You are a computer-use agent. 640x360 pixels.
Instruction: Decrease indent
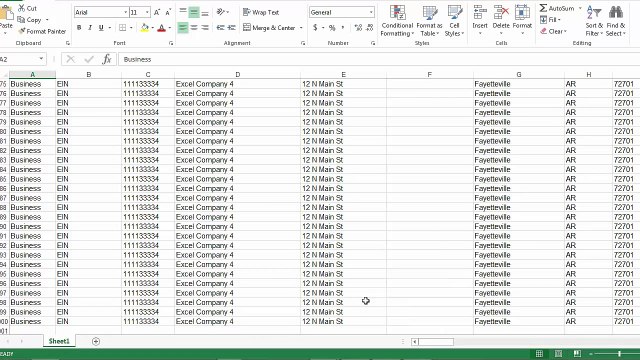click(x=220, y=28)
